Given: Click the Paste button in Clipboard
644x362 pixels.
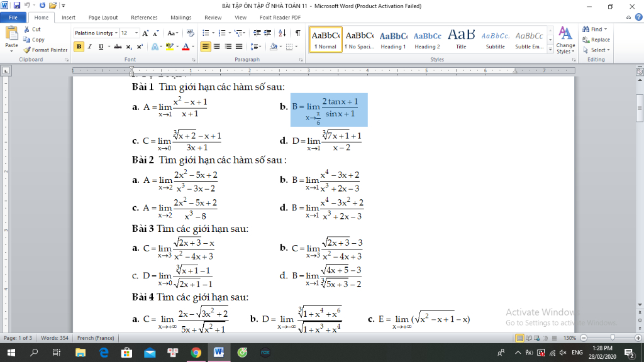Looking at the screenshot, I should click(11, 38).
